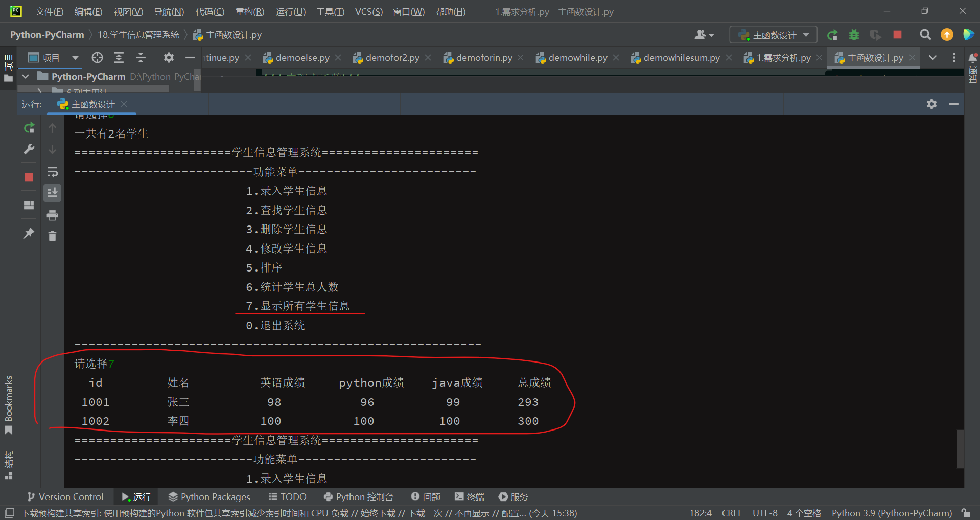Open the 运行(U) menu
Screen dimensions: 980x520
(x=290, y=11)
